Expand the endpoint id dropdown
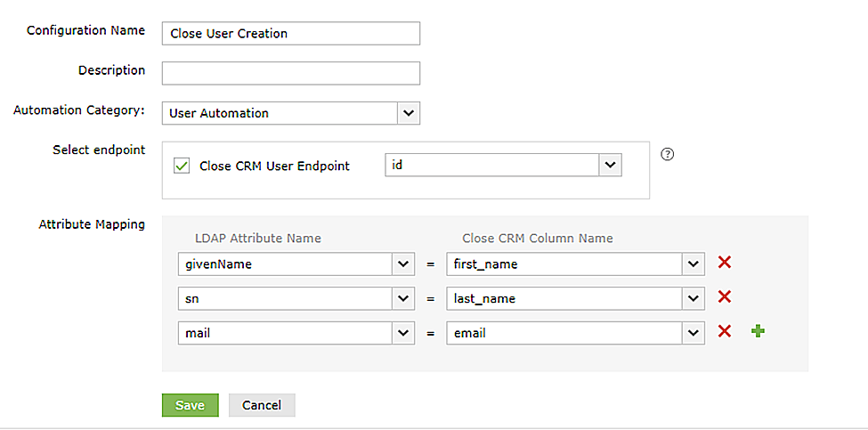This screenshot has height=430, width=868. pyautogui.click(x=609, y=166)
